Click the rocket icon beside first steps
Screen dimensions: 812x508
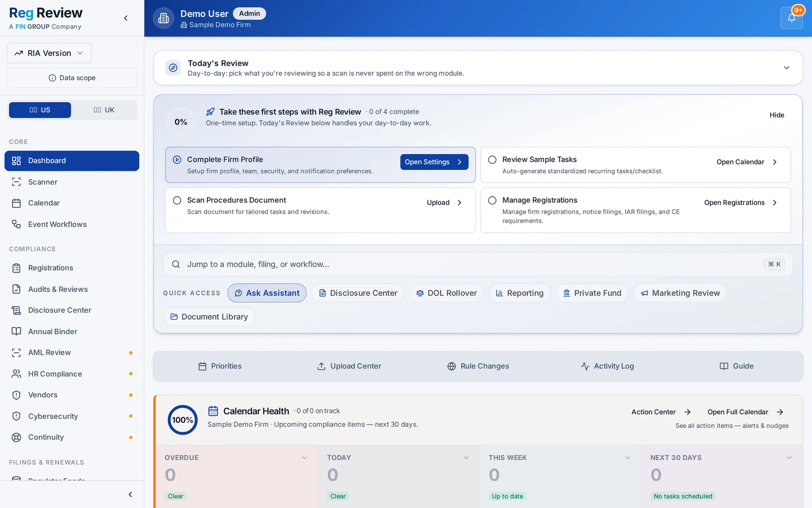point(210,112)
